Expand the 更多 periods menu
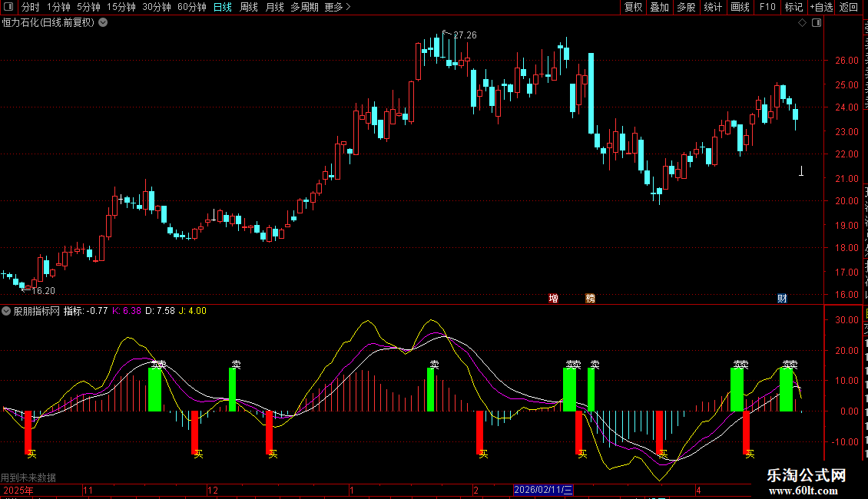Viewport: 868px width, 499px height. 338,7
